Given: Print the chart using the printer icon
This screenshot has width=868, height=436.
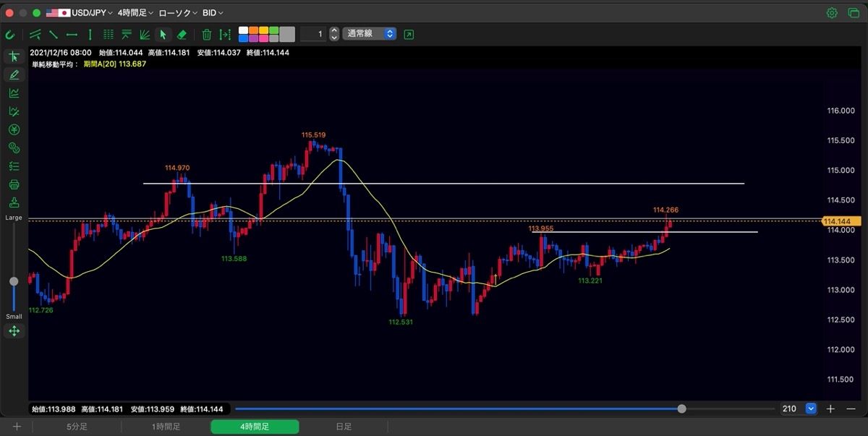Looking at the screenshot, I should [14, 184].
